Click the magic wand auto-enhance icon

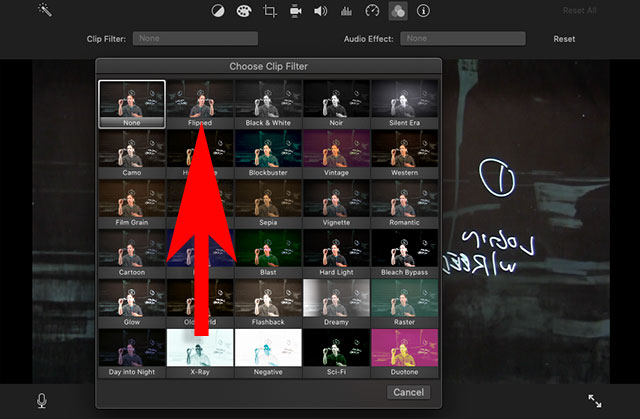pyautogui.click(x=44, y=11)
